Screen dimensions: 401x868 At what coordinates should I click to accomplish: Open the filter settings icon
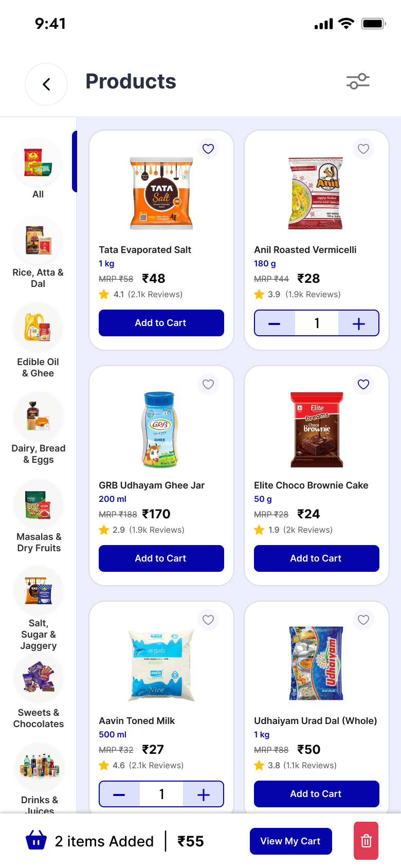(358, 81)
